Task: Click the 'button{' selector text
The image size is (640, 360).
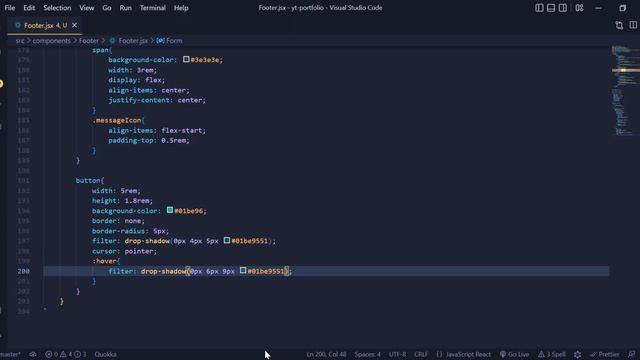Action: click(x=90, y=180)
